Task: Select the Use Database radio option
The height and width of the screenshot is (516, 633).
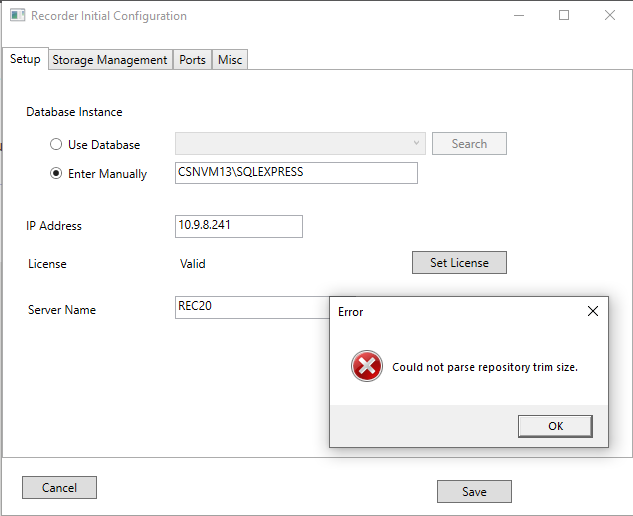Action: 56,144
